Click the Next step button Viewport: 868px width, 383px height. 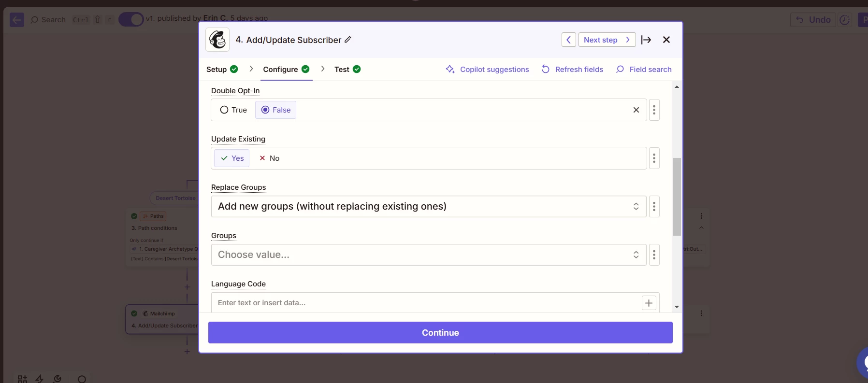[607, 40]
